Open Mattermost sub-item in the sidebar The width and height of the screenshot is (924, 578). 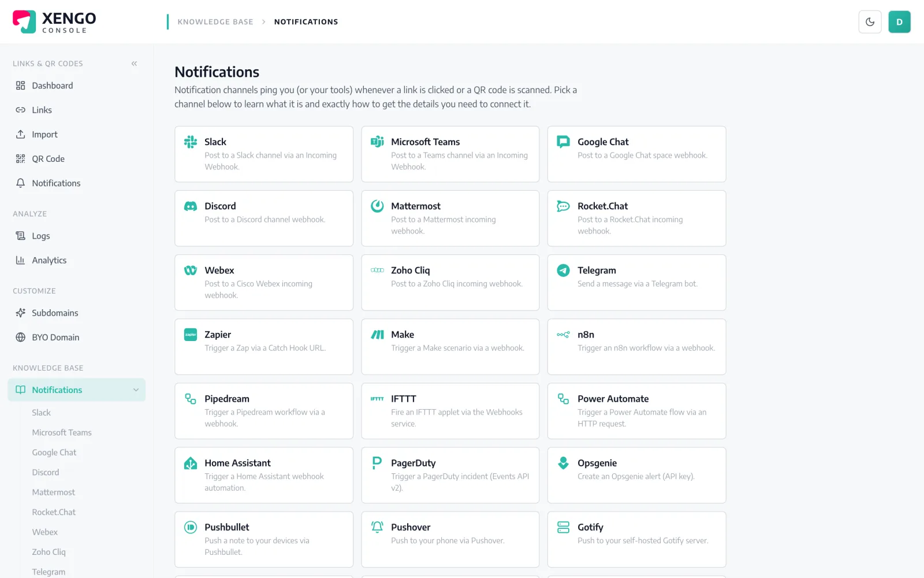coord(54,492)
